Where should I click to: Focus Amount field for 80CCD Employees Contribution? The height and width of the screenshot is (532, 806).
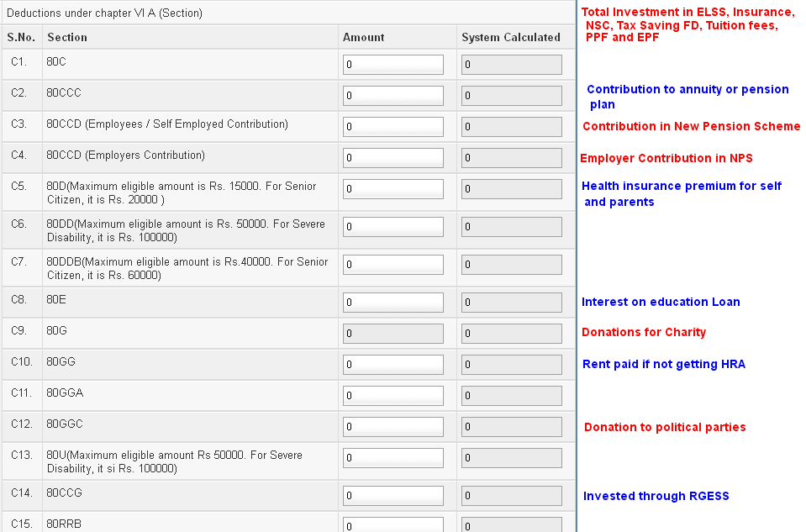(393, 127)
